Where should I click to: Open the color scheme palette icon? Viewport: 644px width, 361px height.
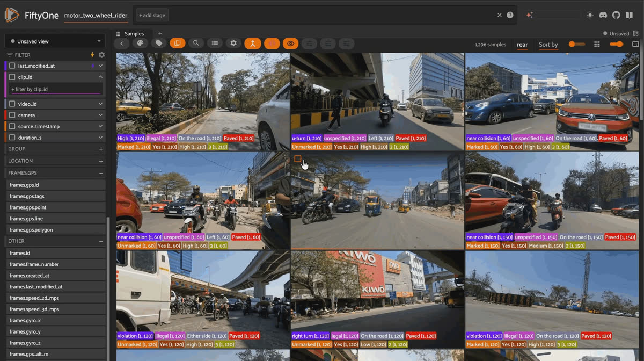click(x=140, y=44)
